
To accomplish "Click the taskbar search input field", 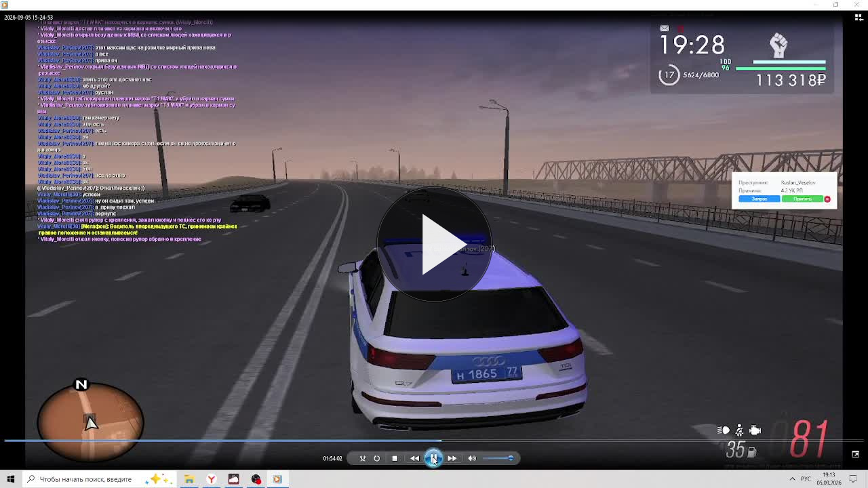I will click(x=98, y=479).
